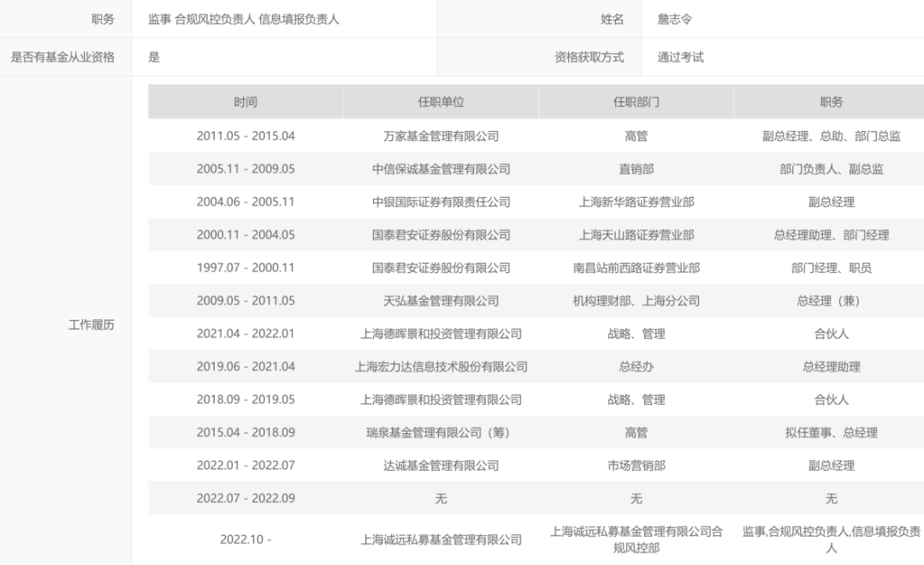Viewport: 924px width, 565px height.
Task: Select the date range 2021.04 - 2022.01
Action: (246, 334)
